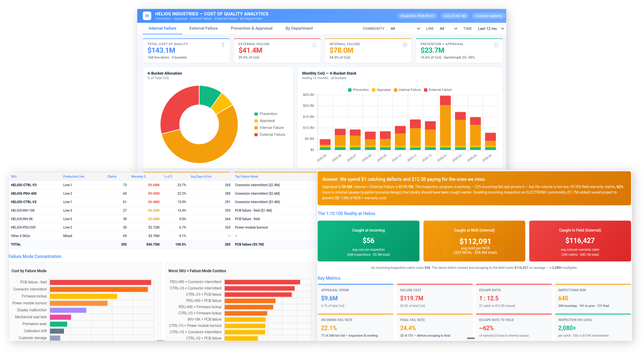
Task: Sort by Top Failure Mode header
Action: pos(246,176)
